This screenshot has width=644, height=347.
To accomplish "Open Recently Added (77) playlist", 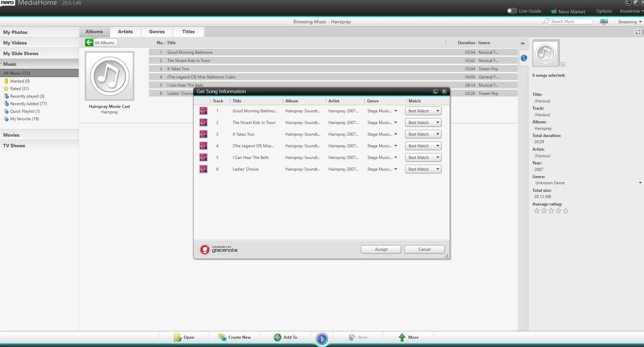I will [28, 104].
